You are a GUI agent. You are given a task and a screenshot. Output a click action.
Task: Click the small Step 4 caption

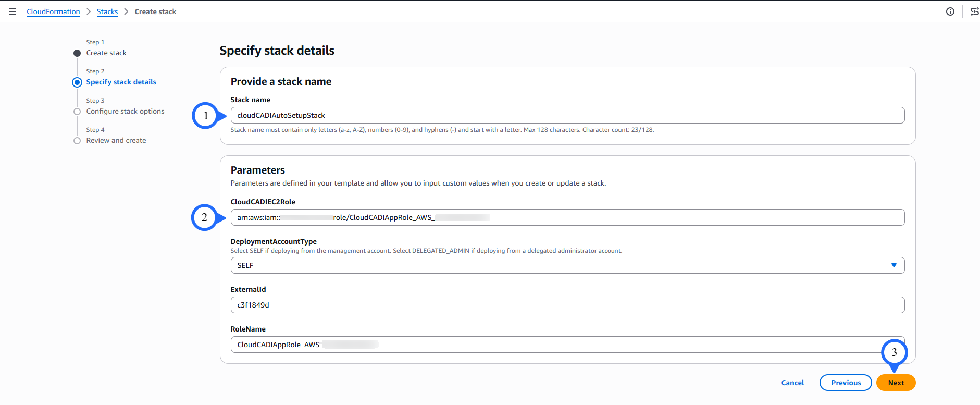click(x=95, y=130)
